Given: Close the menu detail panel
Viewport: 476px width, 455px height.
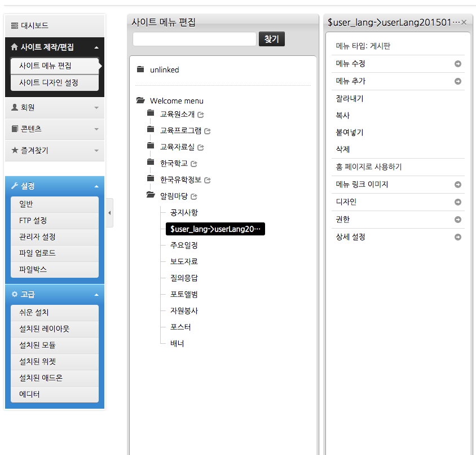Looking at the screenshot, I should point(464,22).
